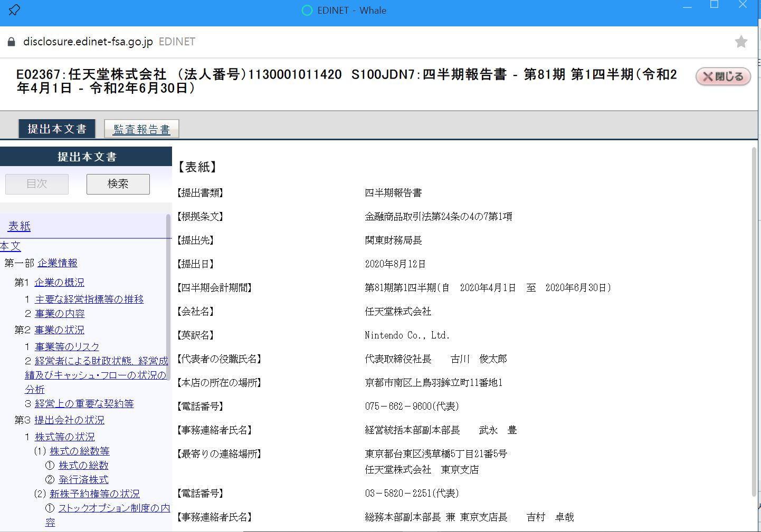
Task: Click the sidebar tree vertical scrollbar
Action: tap(169, 297)
